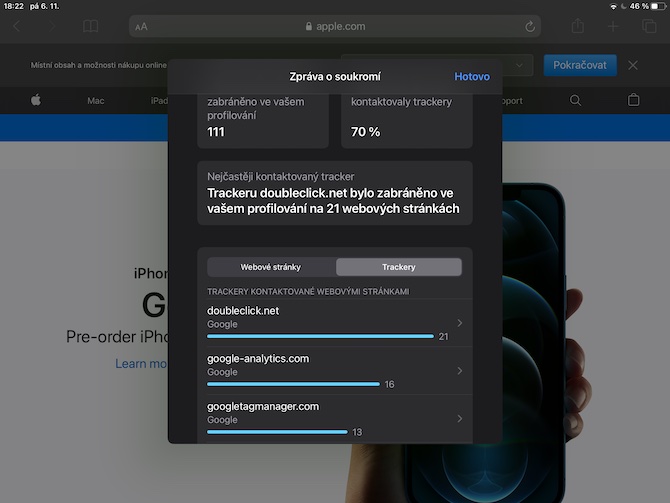Open the bookmarks book icon
The width and height of the screenshot is (670, 503).
(x=91, y=26)
